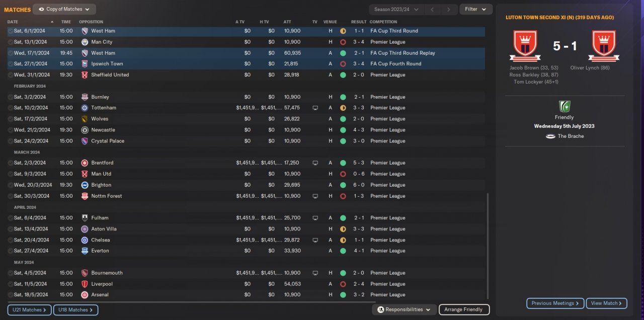This screenshot has width=644, height=320.
Task: Open the Responsibilities dropdown
Action: pos(404,309)
